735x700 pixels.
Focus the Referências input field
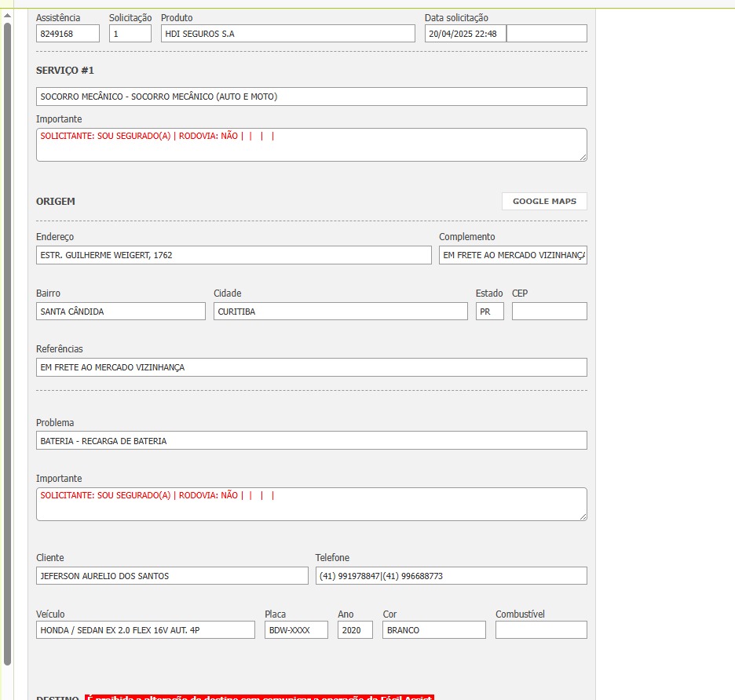(311, 367)
